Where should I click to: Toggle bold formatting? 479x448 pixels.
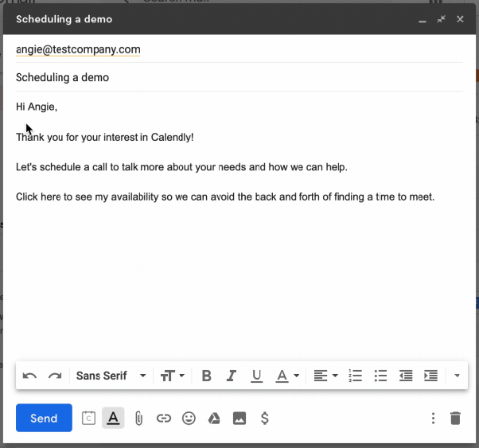[x=207, y=376]
